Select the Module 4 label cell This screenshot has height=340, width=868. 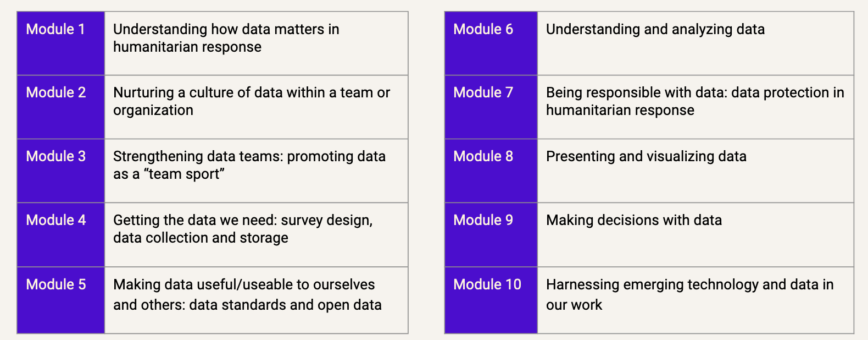click(x=56, y=221)
